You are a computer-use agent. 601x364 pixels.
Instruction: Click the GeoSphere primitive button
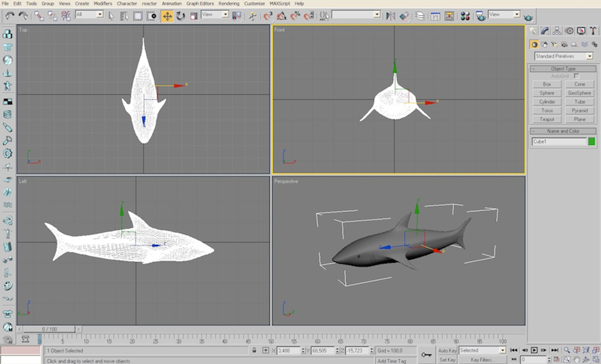pyautogui.click(x=579, y=93)
